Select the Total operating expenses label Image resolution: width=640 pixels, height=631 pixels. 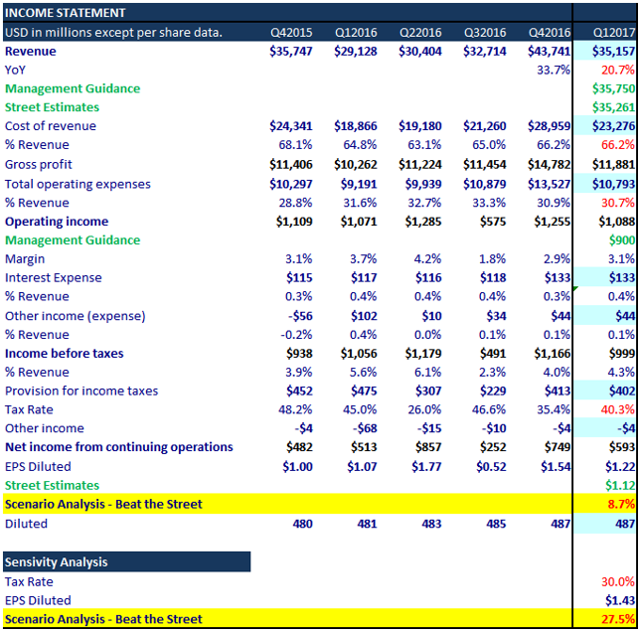coord(78,184)
